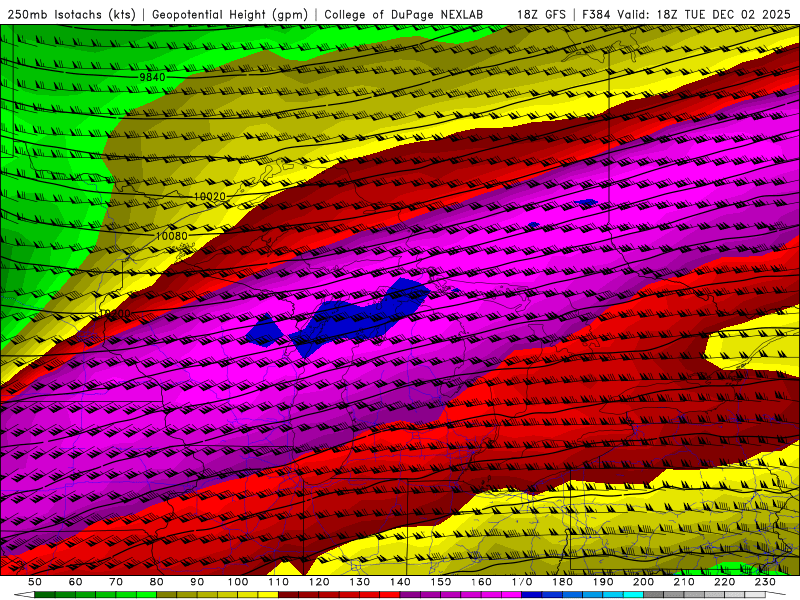The height and width of the screenshot is (600, 800).
Task: Click the 150 value on the color scale
Action: [441, 582]
